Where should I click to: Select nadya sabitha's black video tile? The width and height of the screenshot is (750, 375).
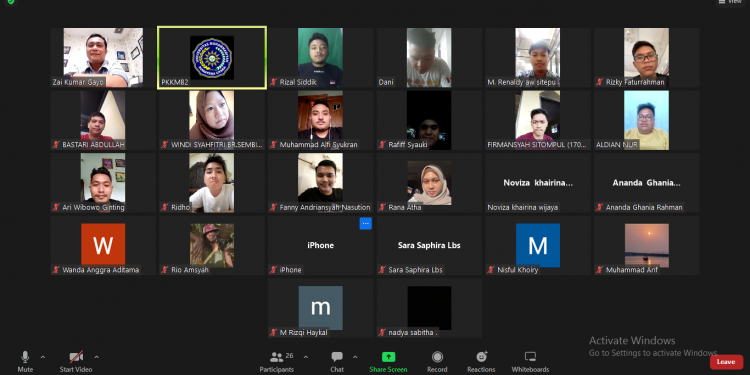coord(429,308)
